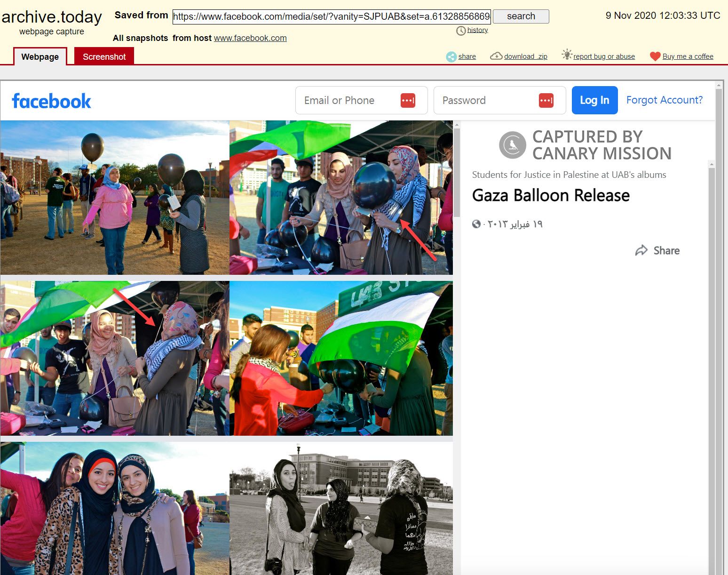This screenshot has height=575, width=728.
Task: Focus the Email or Phone field
Action: (348, 100)
